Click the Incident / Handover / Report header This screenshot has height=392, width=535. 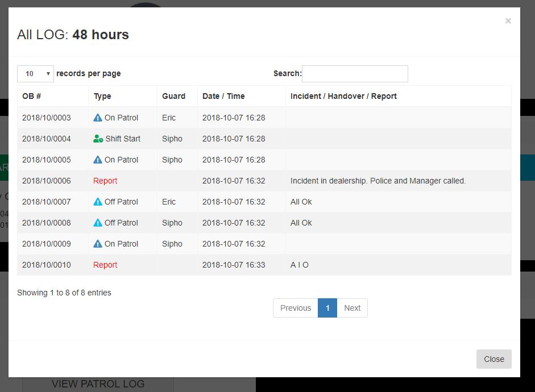[x=343, y=96]
